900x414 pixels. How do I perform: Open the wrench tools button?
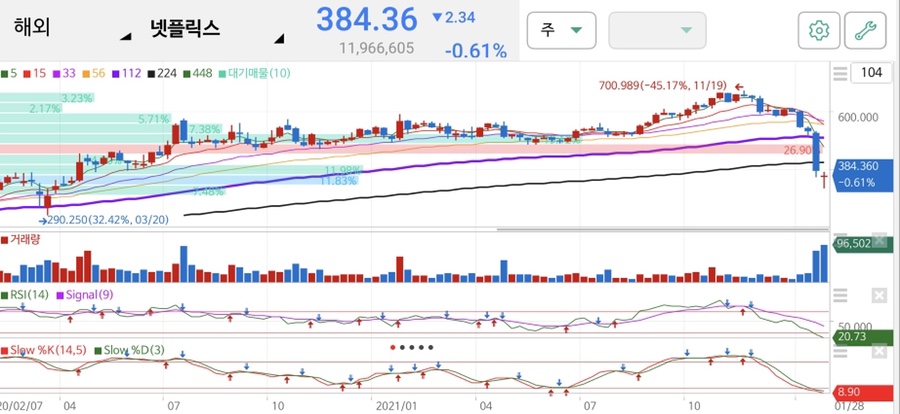pos(865,30)
